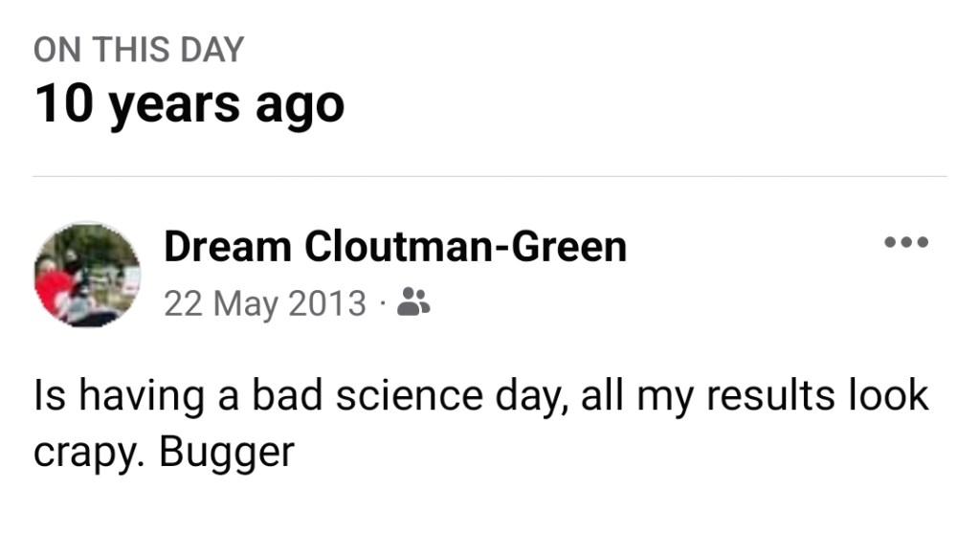Open Dream Cloutman-Green's profile picture
This screenshot has height=534, width=980.
tap(87, 275)
